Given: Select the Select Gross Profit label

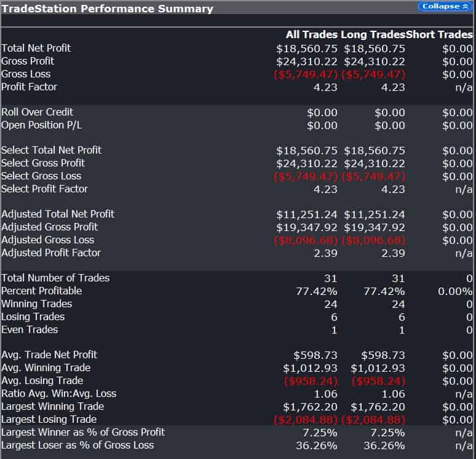Looking at the screenshot, I should coord(43,163).
